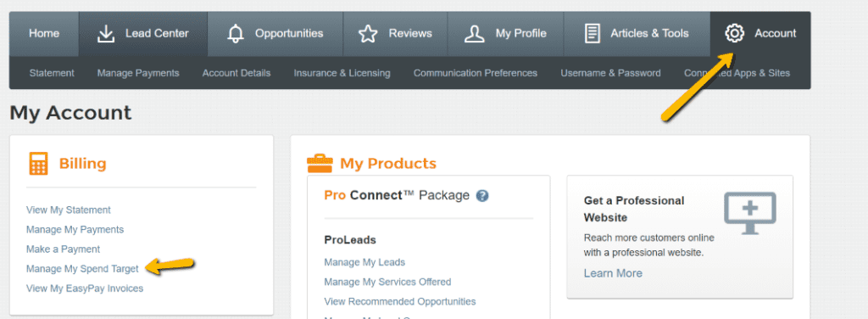Open the Articles & Tools tab
The width and height of the screenshot is (868, 319).
tap(637, 34)
